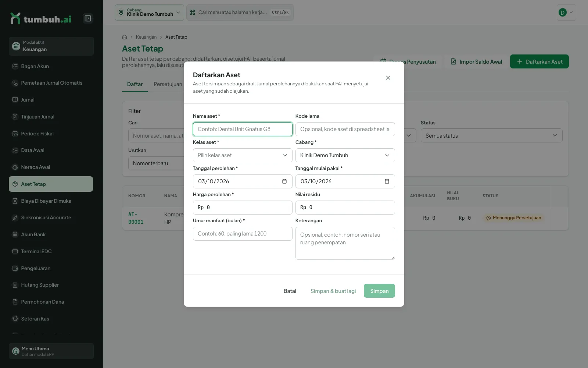Open Akun Bank page
The width and height of the screenshot is (588, 368).
(51, 234)
